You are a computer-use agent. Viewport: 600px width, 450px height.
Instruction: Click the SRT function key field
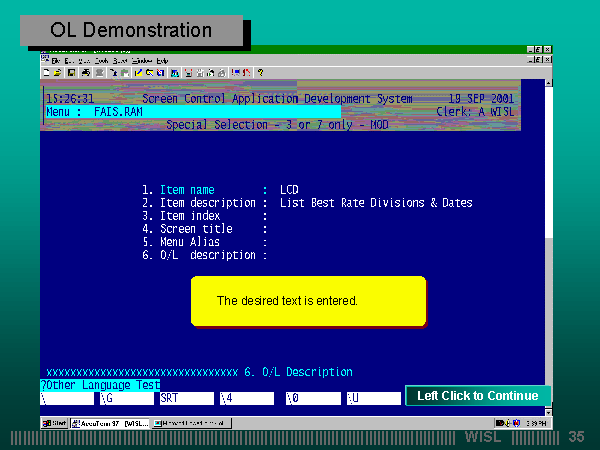185,397
